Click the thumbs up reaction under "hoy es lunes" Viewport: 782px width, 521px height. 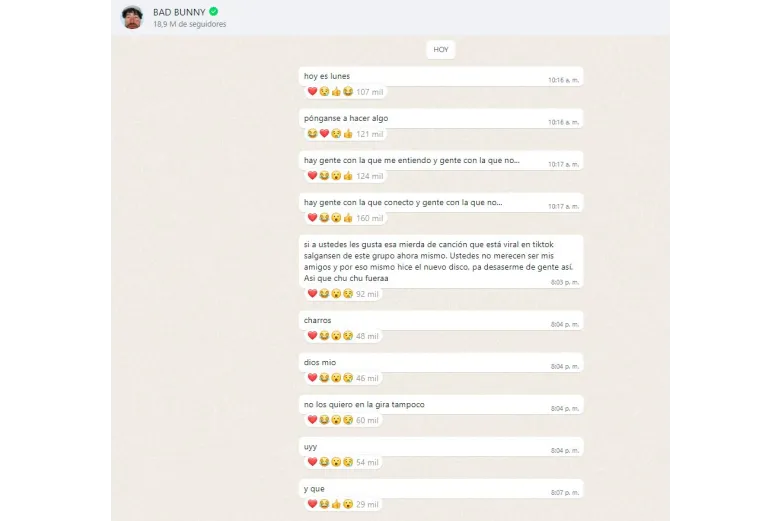click(336, 92)
